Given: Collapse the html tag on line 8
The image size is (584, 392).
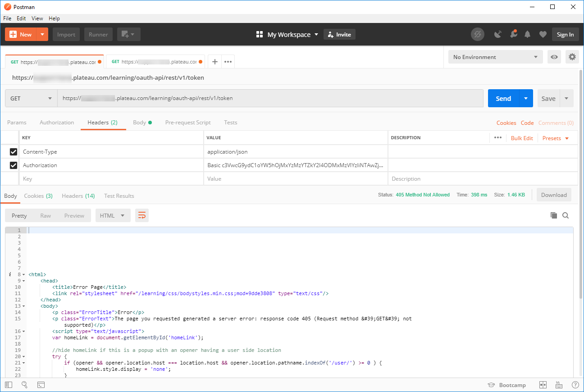Looking at the screenshot, I should [23, 274].
